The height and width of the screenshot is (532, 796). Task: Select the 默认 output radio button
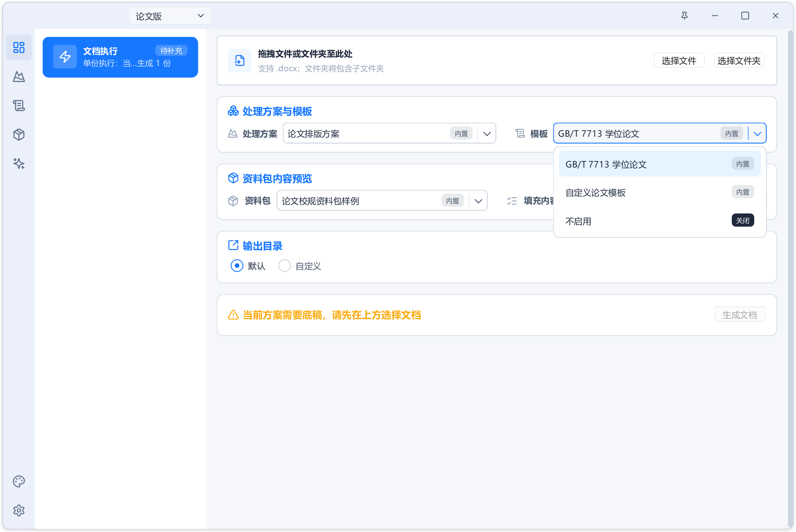click(237, 266)
